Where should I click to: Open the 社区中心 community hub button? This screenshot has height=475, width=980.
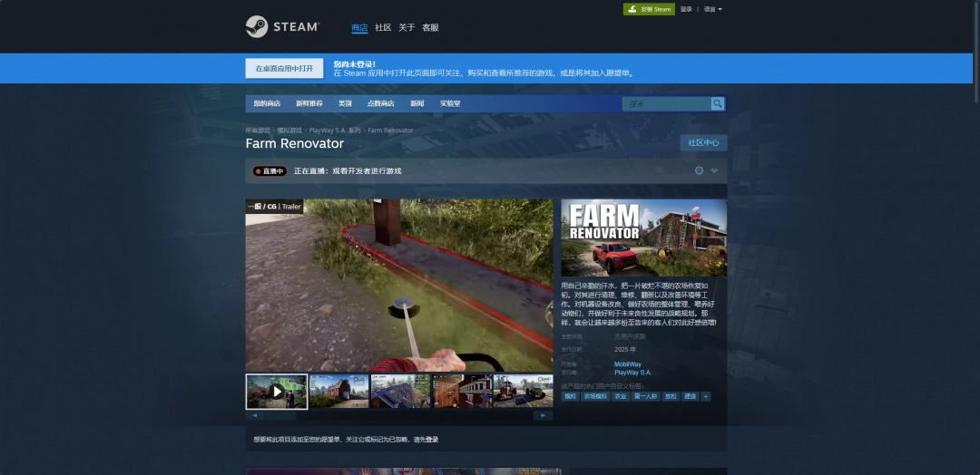pyautogui.click(x=703, y=142)
